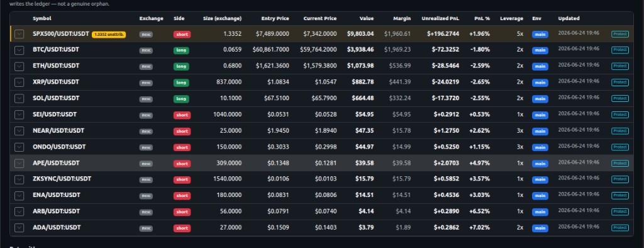The width and height of the screenshot is (644, 248).
Task: Click the SOL margin $332.24
Action: [x=400, y=98]
